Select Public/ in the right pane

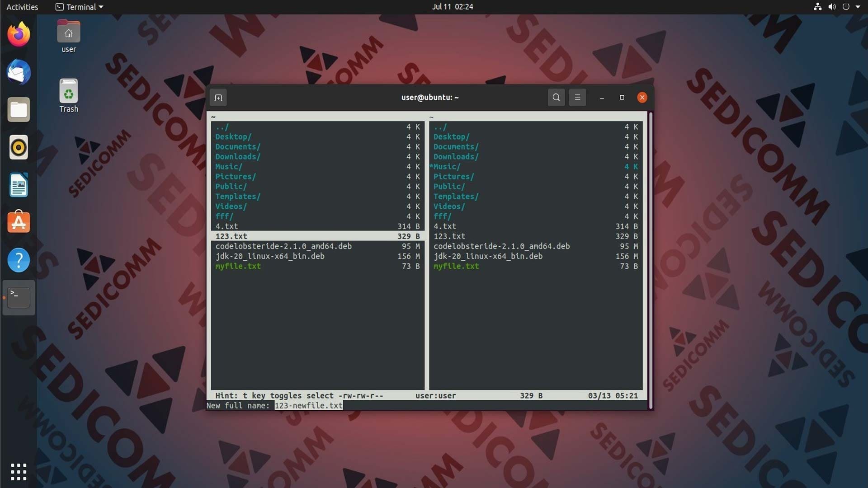coord(536,187)
